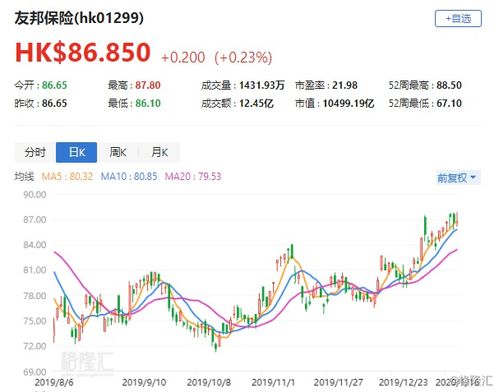The image size is (499, 392).
Task: Click the 75.00 y-axis label
Action: click(x=35, y=321)
